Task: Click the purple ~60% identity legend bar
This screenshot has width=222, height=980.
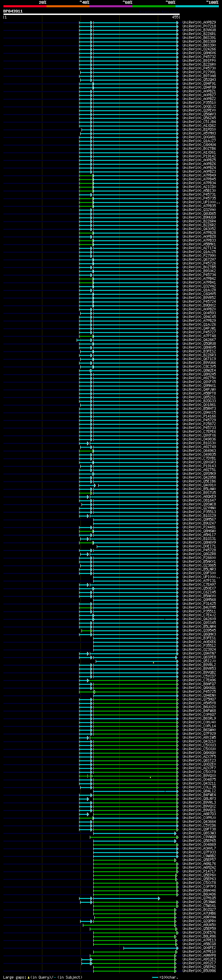Action: coord(111,6)
